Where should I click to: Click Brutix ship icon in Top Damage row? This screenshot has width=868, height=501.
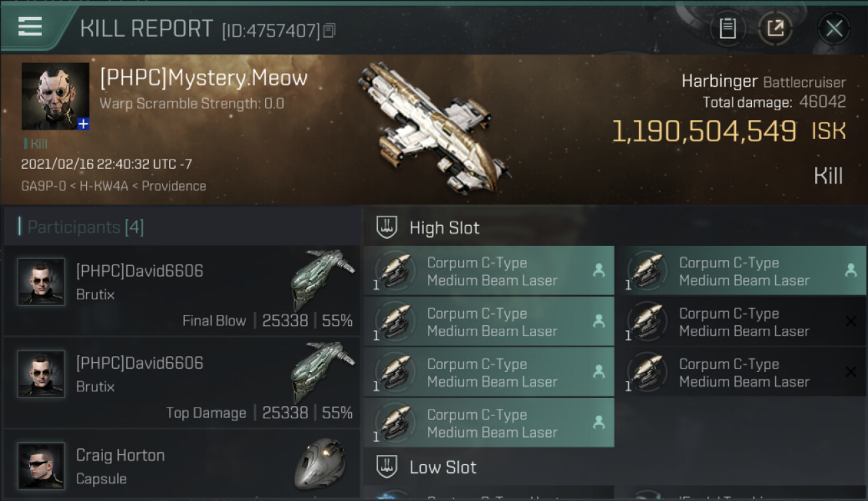point(322,371)
